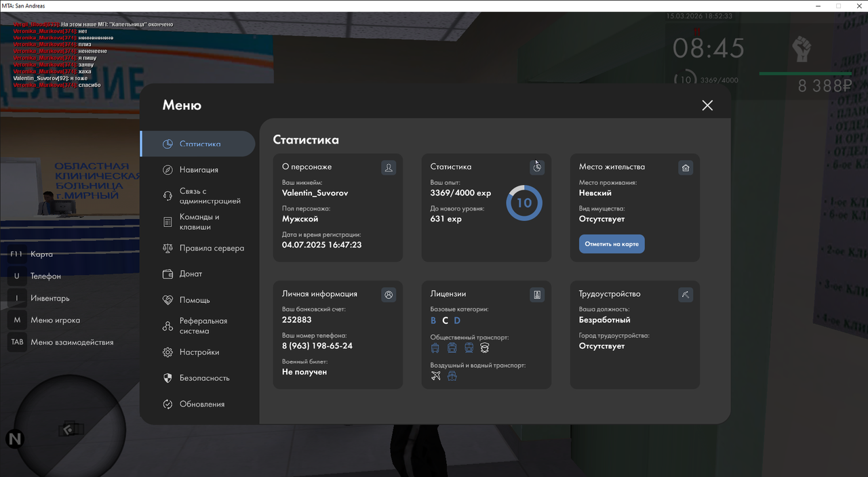Click license category B

pos(434,320)
